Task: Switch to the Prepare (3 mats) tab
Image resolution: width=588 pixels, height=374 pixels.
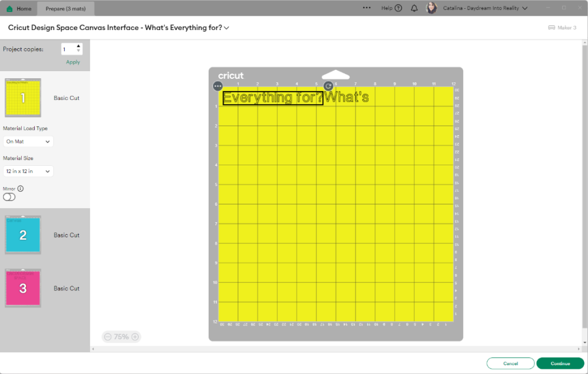Action: pyautogui.click(x=66, y=9)
